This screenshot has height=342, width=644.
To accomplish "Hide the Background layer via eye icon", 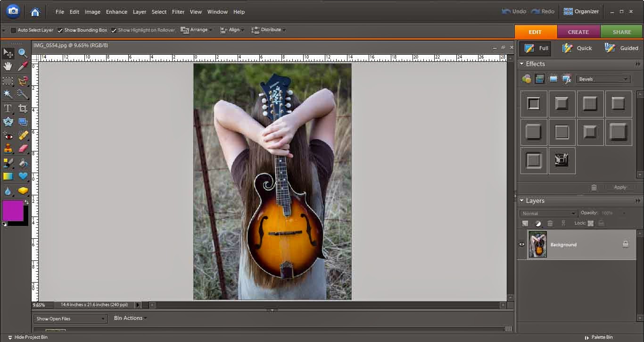I will (522, 244).
